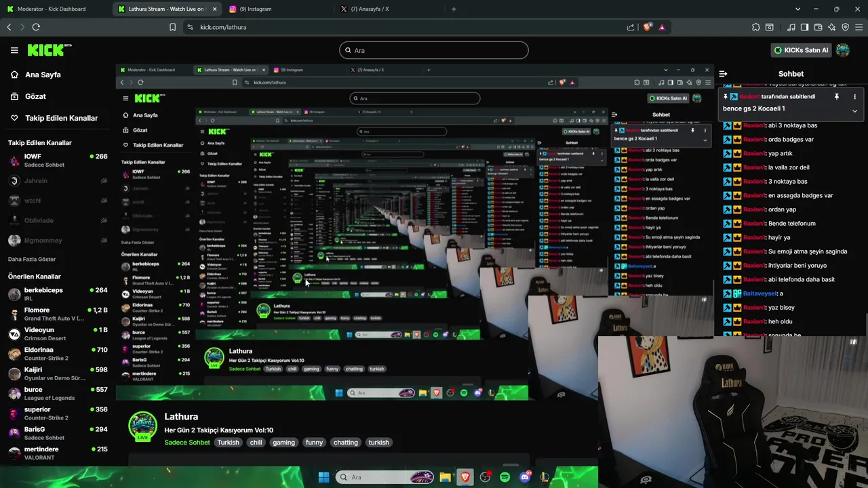Open the recommended berkebiceps channel
Screen dimensions: 868x488
[x=58, y=294]
